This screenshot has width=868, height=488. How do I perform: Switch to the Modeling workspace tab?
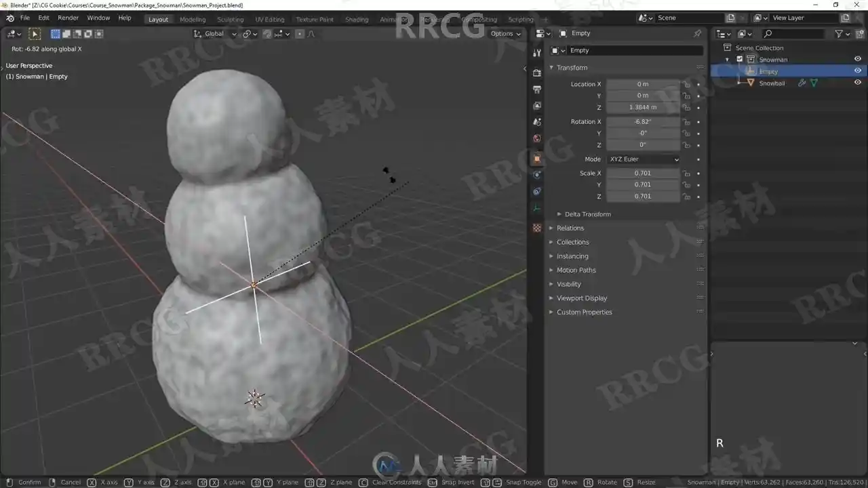pos(193,19)
